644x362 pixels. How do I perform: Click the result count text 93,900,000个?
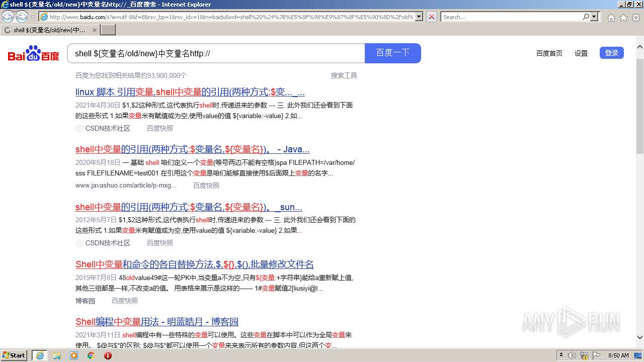pos(164,75)
